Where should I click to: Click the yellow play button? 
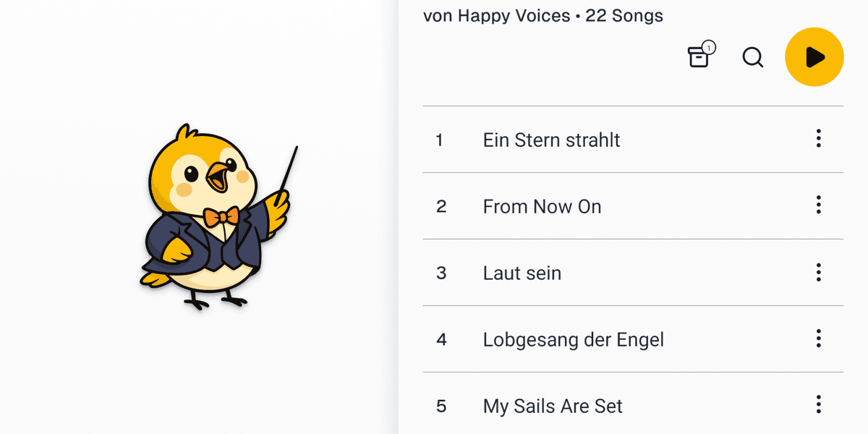tap(814, 57)
